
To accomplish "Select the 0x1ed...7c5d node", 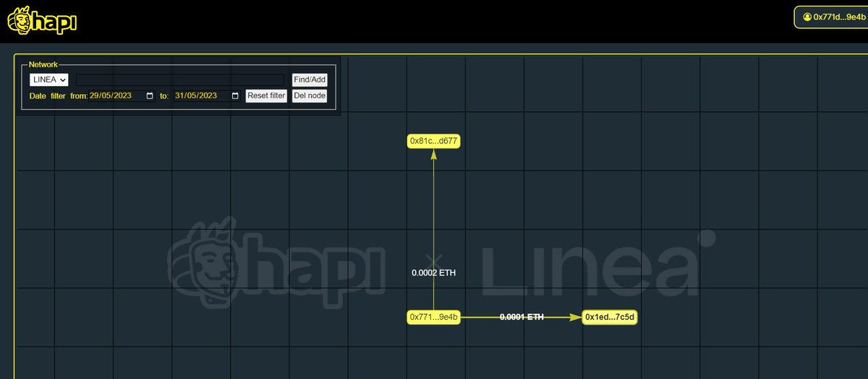I will [610, 317].
